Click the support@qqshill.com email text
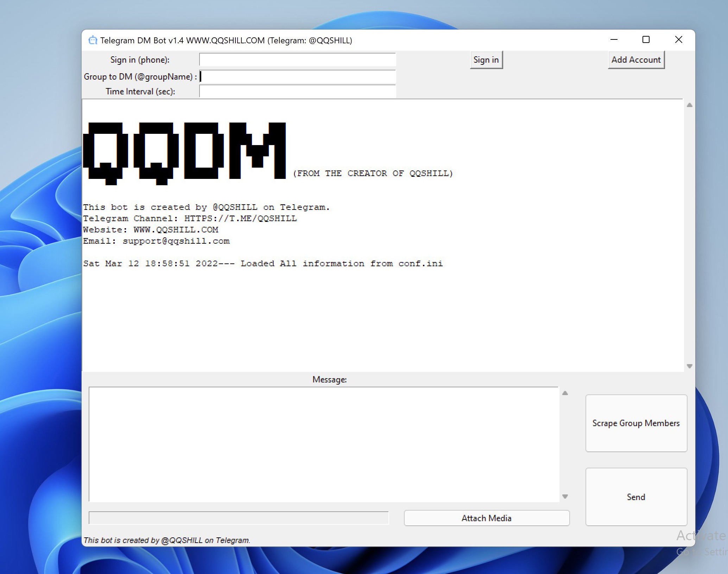 [x=176, y=241]
